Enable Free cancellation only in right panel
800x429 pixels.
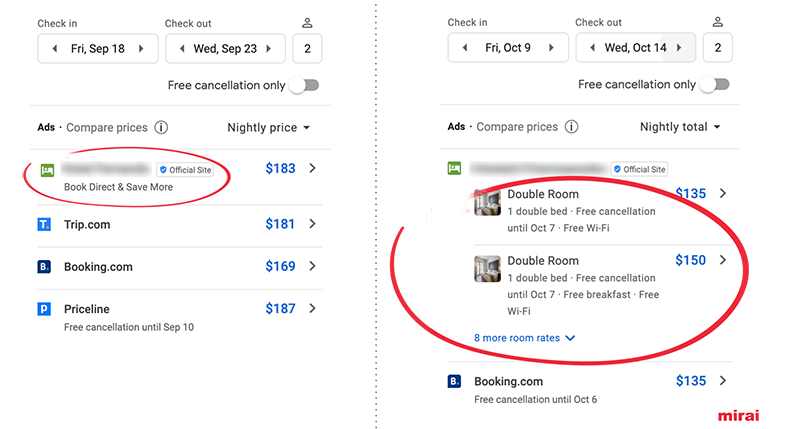coord(714,85)
